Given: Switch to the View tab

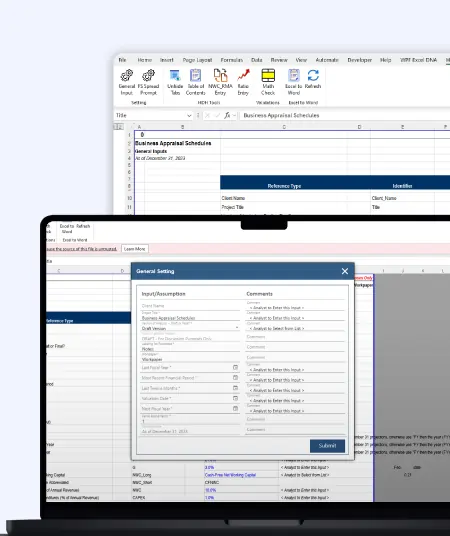Looking at the screenshot, I should (301, 60).
